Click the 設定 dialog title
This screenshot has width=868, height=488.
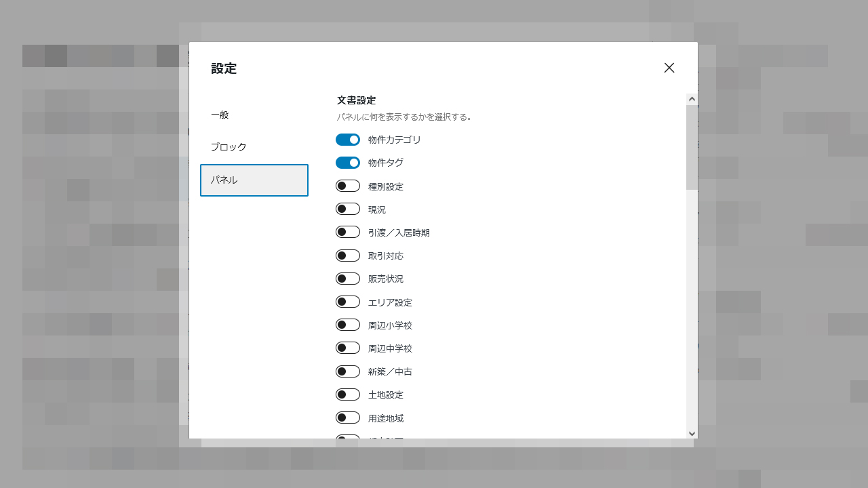(x=224, y=68)
